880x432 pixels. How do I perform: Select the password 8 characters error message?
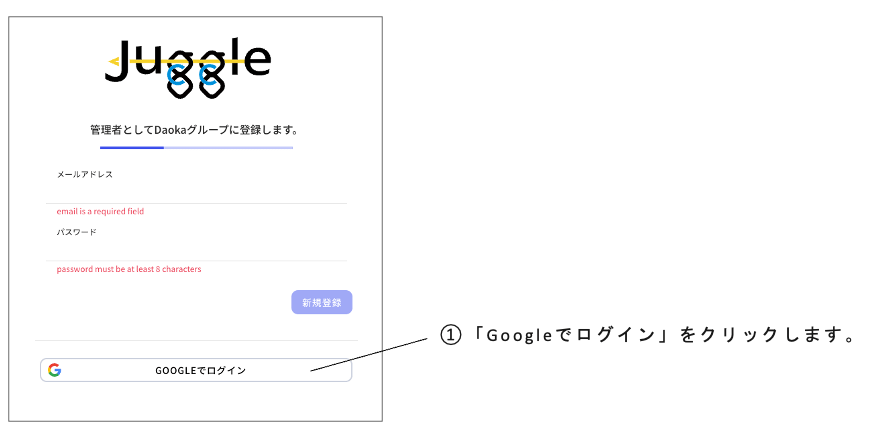tap(129, 269)
